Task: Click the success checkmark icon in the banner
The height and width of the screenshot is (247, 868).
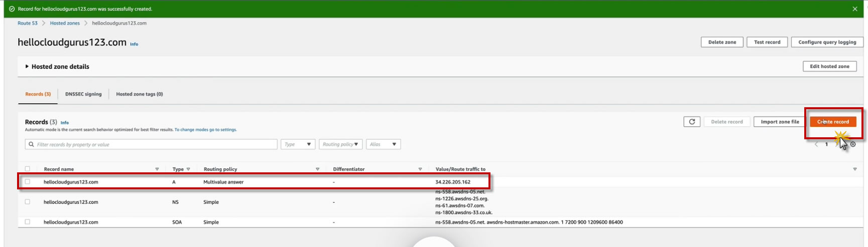Action: coord(12,9)
